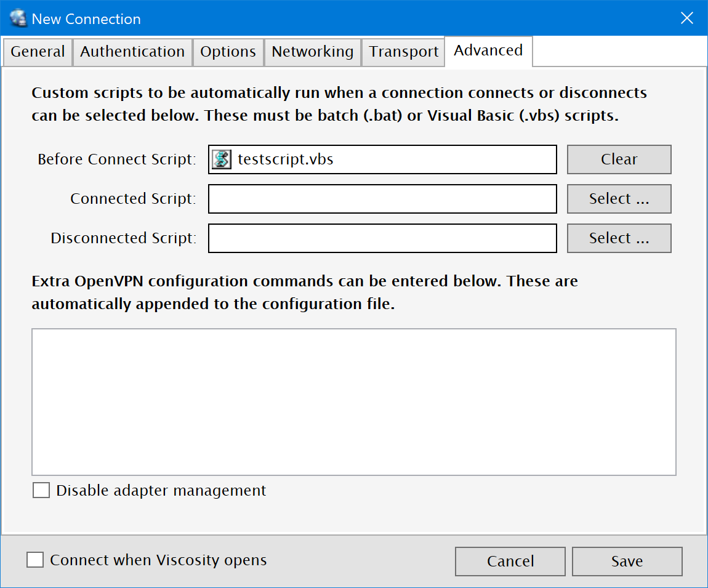Viewport: 708px width, 588px height.
Task: Click the Viscosity globe icon in title bar
Action: pos(19,18)
